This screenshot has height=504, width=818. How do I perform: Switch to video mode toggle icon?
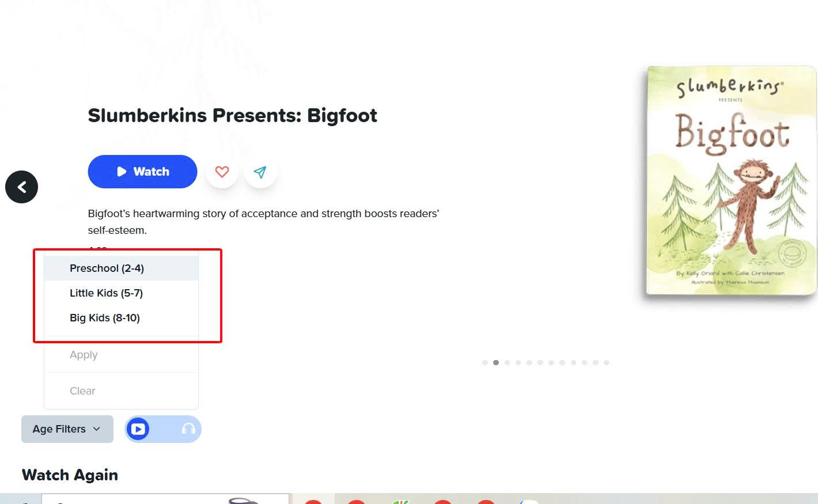point(138,429)
